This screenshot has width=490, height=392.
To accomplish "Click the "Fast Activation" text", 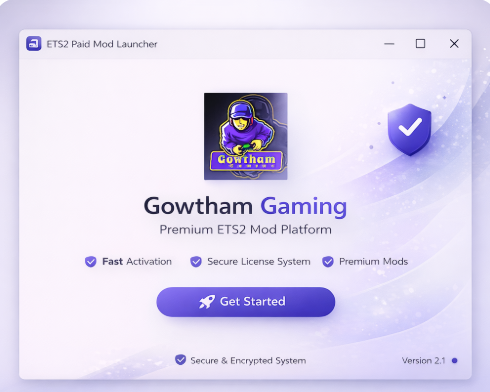I will tap(137, 262).
